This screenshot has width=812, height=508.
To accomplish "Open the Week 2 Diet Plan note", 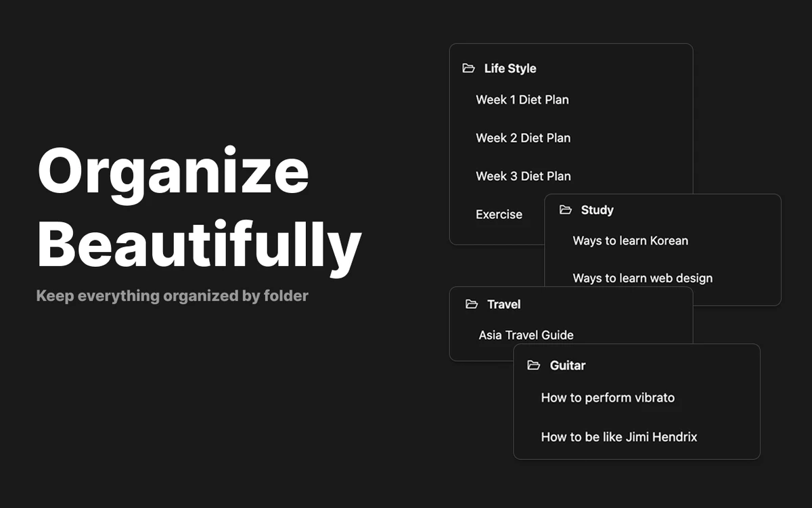I will pos(523,137).
